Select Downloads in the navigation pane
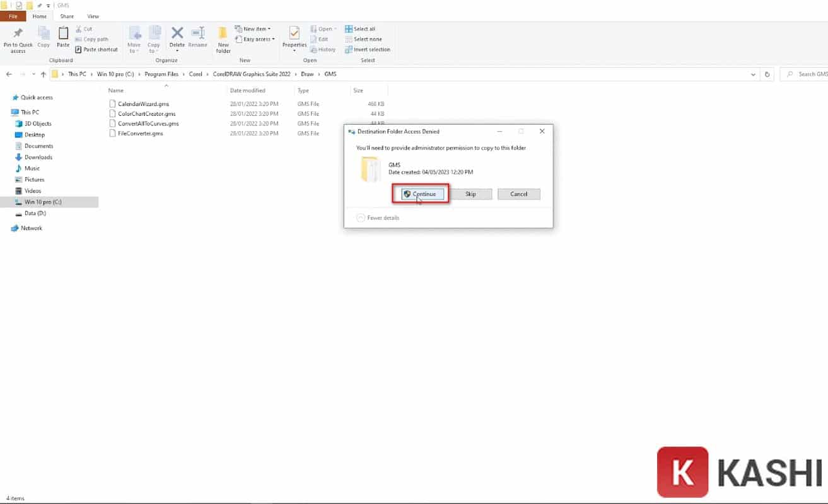Image resolution: width=828 pixels, height=504 pixels. [38, 157]
